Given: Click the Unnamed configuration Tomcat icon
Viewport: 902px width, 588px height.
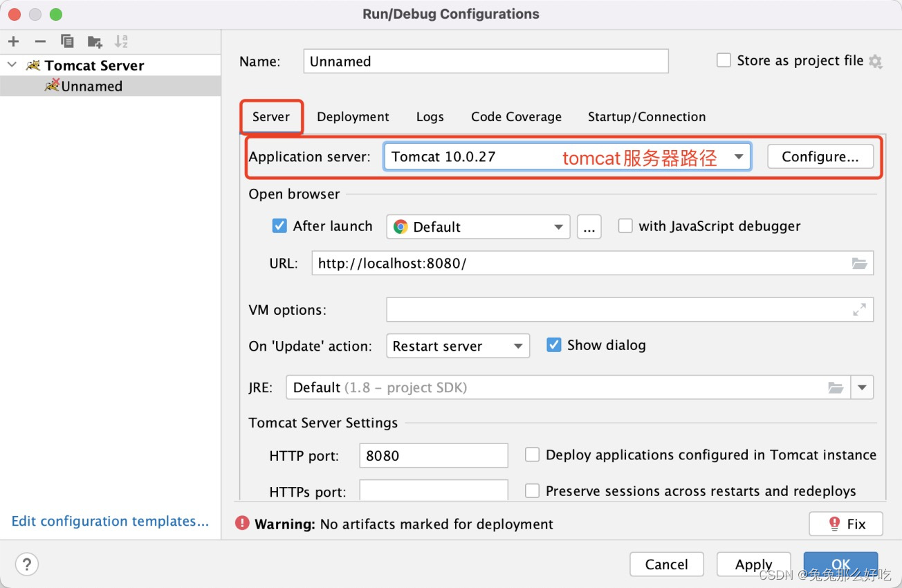Looking at the screenshot, I should click(52, 86).
